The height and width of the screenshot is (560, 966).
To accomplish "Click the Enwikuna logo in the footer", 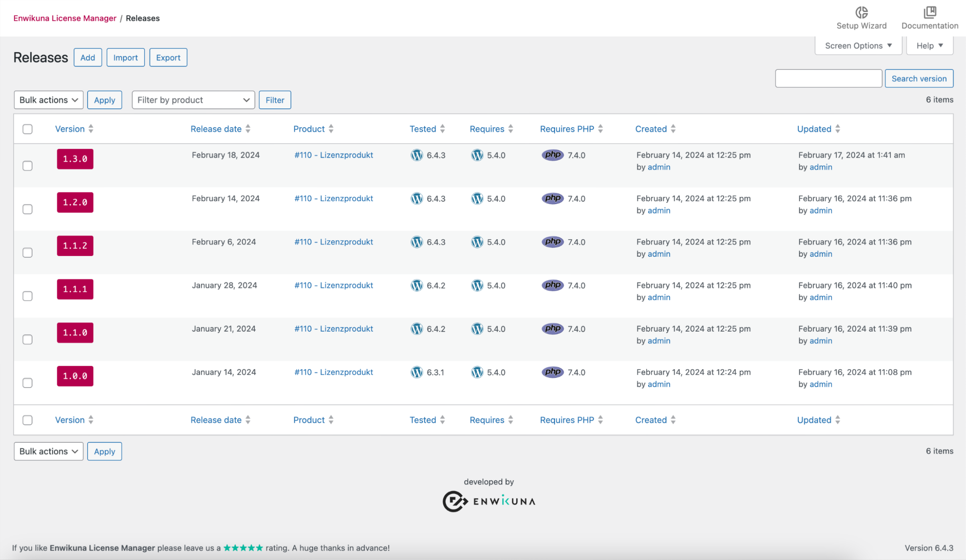I will [489, 501].
